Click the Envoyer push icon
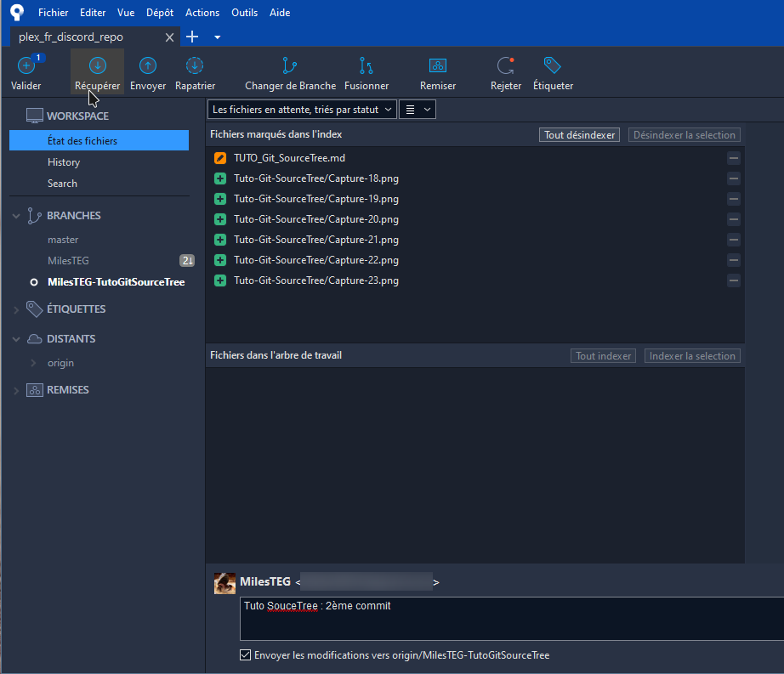Viewport: 784px width, 674px height. point(147,65)
